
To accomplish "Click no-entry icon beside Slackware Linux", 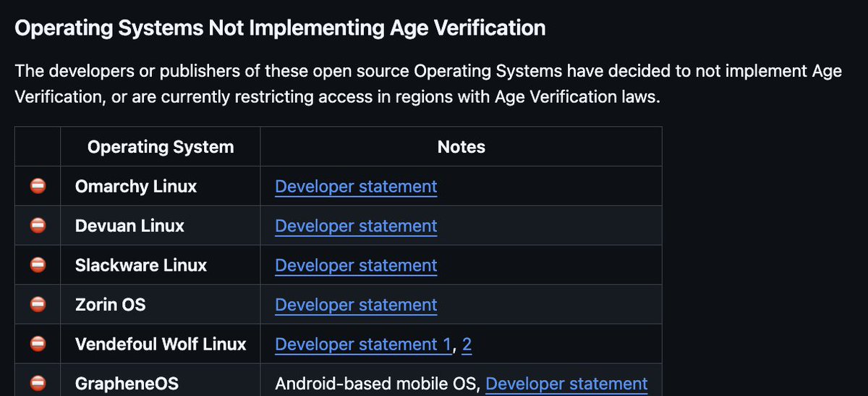I will click(x=38, y=265).
